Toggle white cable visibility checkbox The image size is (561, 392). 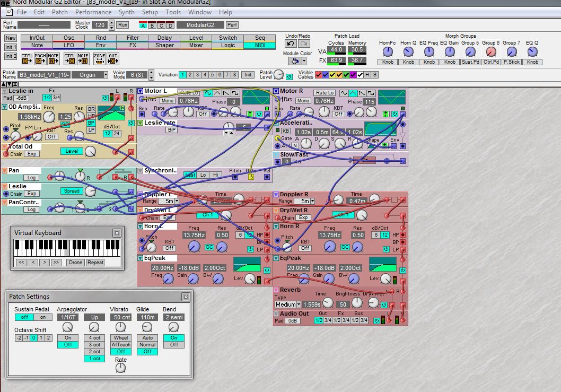(x=360, y=75)
